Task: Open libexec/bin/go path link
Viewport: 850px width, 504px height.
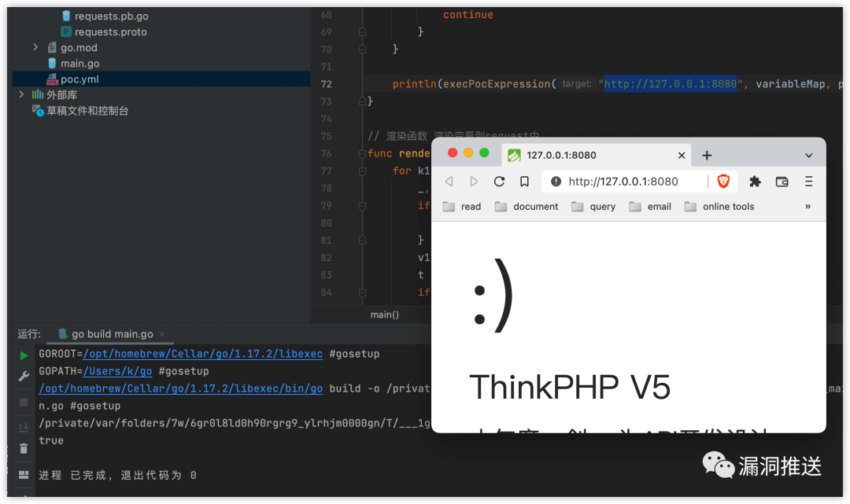Action: (180, 388)
